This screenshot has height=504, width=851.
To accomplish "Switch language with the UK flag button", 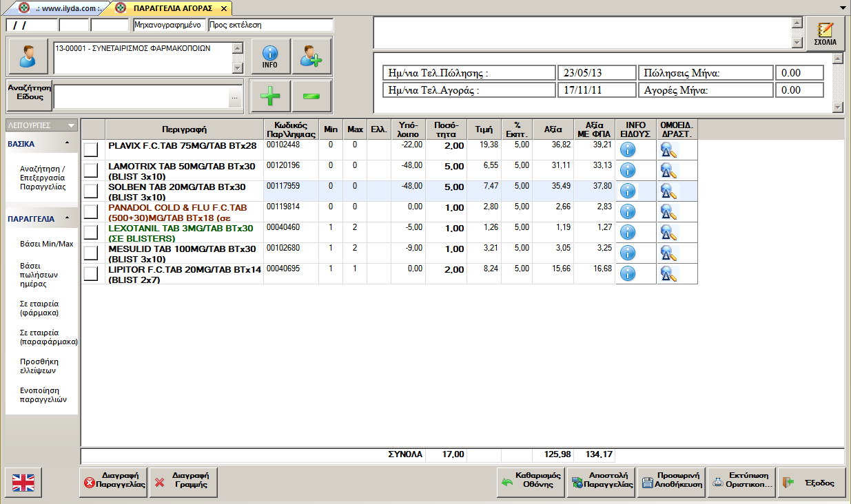I will coord(23,483).
